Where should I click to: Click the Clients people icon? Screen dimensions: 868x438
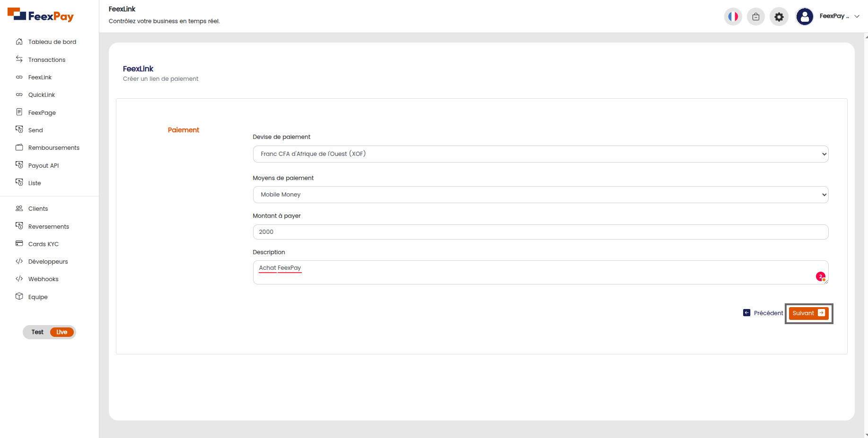(19, 208)
